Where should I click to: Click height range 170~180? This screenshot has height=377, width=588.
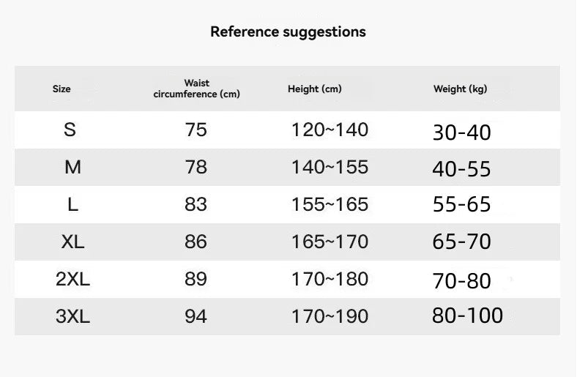330,279
